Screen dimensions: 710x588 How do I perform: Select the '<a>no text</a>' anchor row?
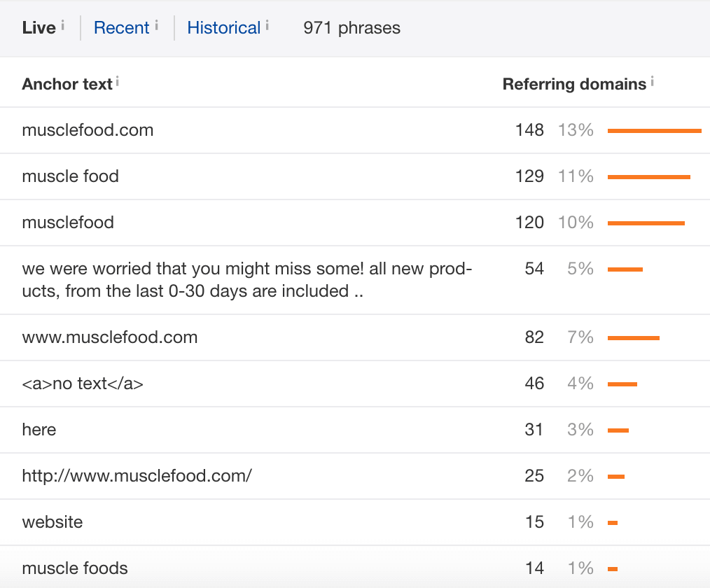click(x=355, y=384)
